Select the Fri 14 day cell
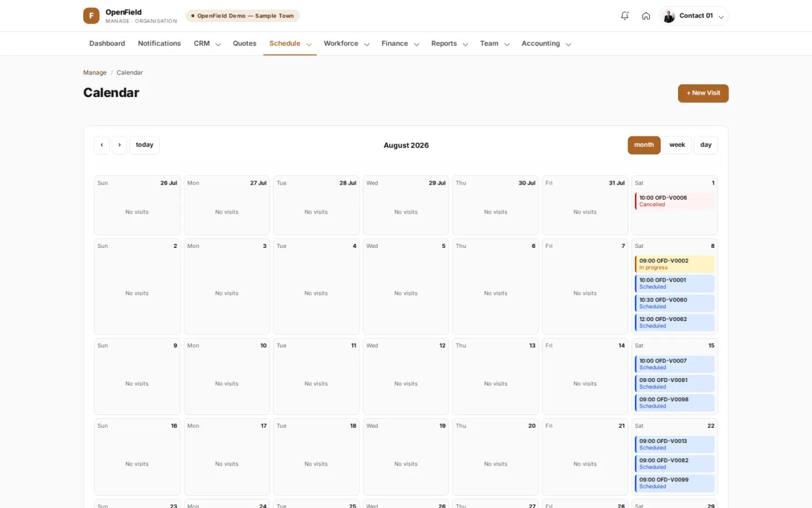The width and height of the screenshot is (812, 508). click(x=585, y=377)
